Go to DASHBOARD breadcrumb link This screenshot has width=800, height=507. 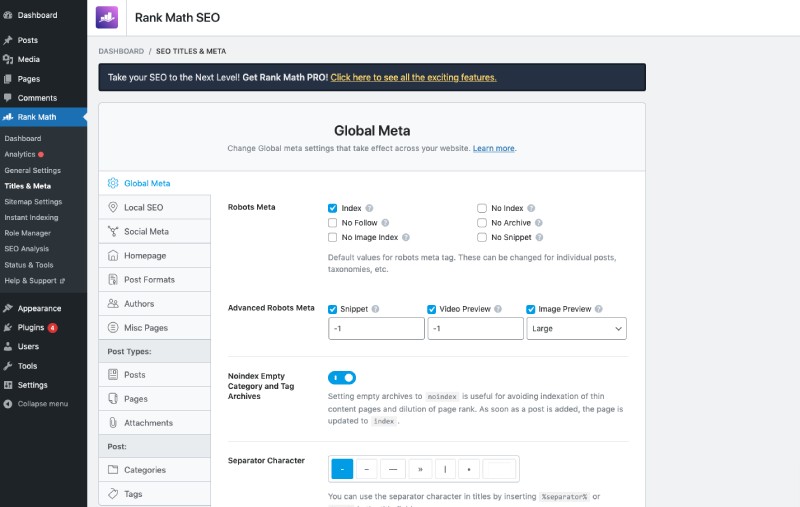[x=121, y=51]
